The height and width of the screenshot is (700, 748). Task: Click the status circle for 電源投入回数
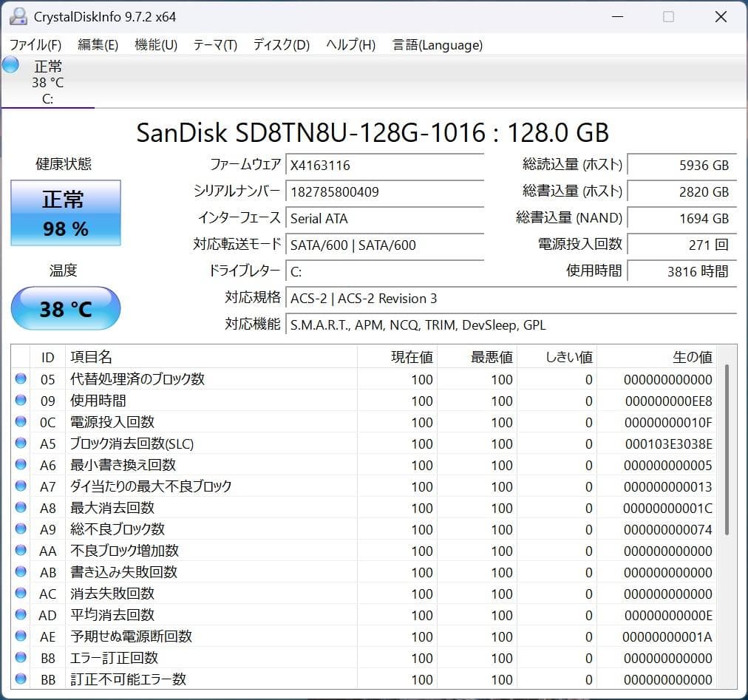tap(21, 422)
